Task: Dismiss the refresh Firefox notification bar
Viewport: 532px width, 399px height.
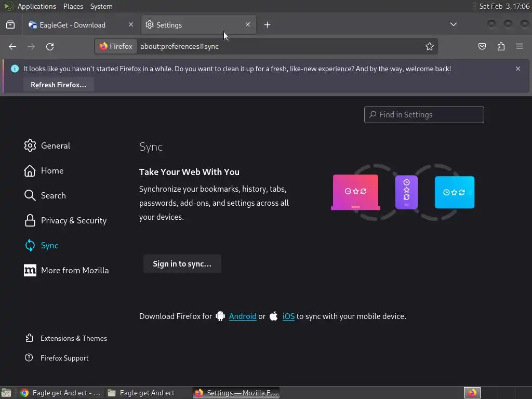Action: 518,69
